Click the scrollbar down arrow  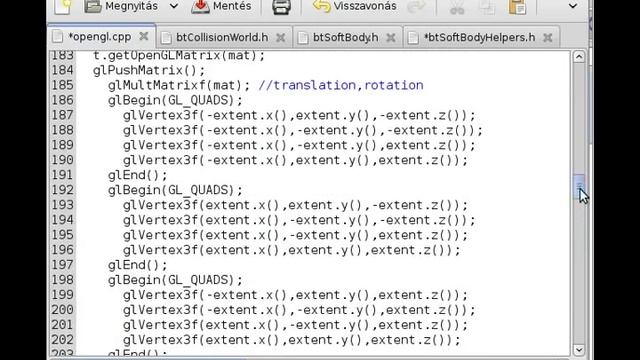click(579, 350)
